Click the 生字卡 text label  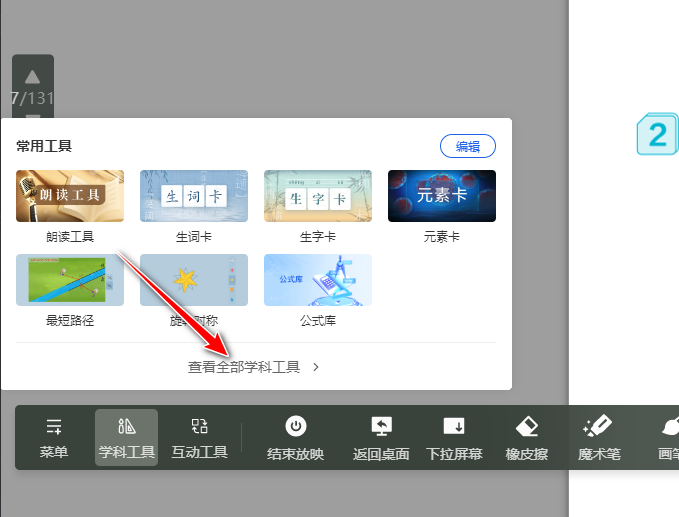[318, 237]
